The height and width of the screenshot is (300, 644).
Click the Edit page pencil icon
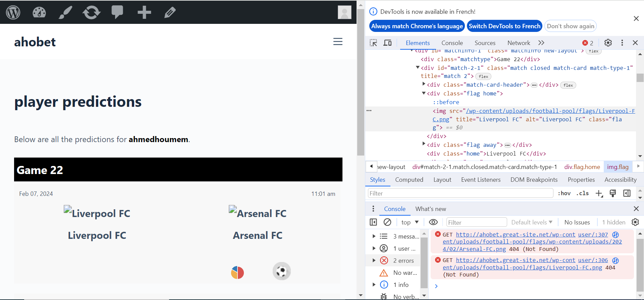[170, 12]
